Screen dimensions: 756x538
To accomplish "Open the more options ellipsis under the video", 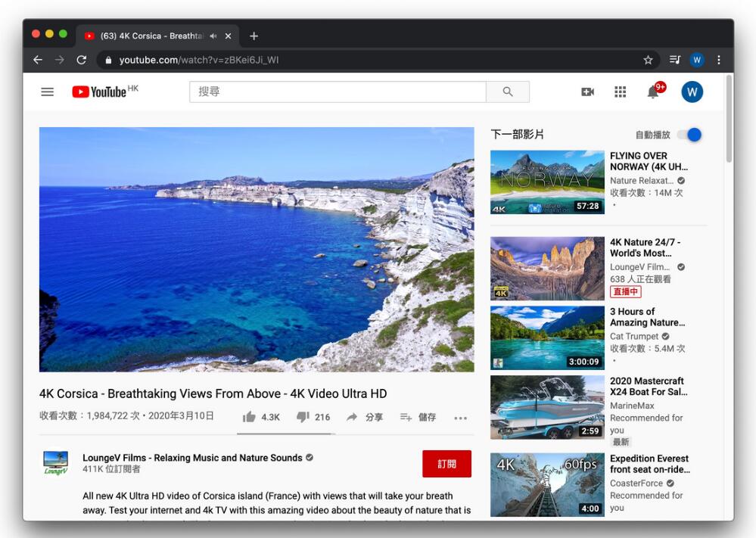I will [x=460, y=417].
